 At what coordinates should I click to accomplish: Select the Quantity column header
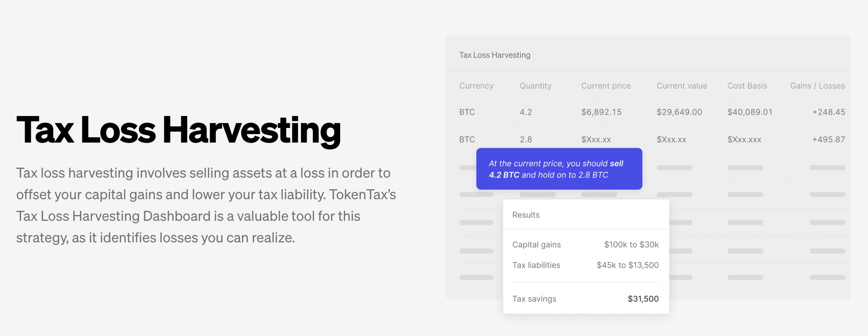point(536,86)
